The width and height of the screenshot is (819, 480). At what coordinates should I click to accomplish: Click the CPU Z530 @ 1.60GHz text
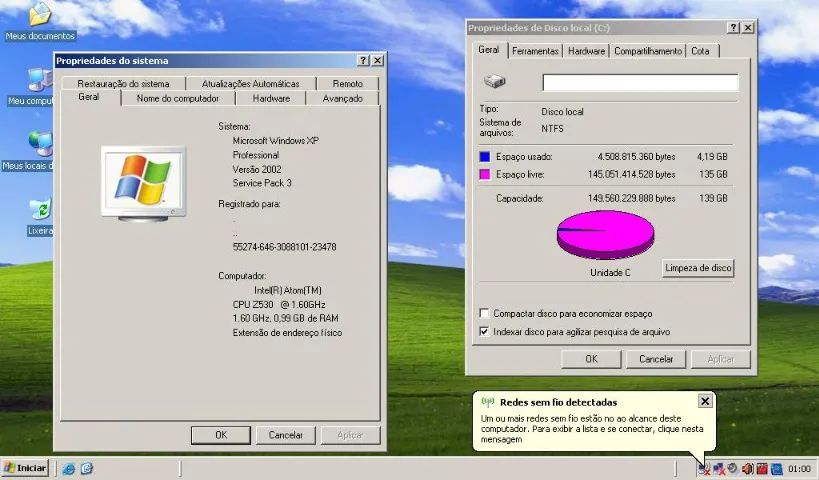click(x=279, y=305)
